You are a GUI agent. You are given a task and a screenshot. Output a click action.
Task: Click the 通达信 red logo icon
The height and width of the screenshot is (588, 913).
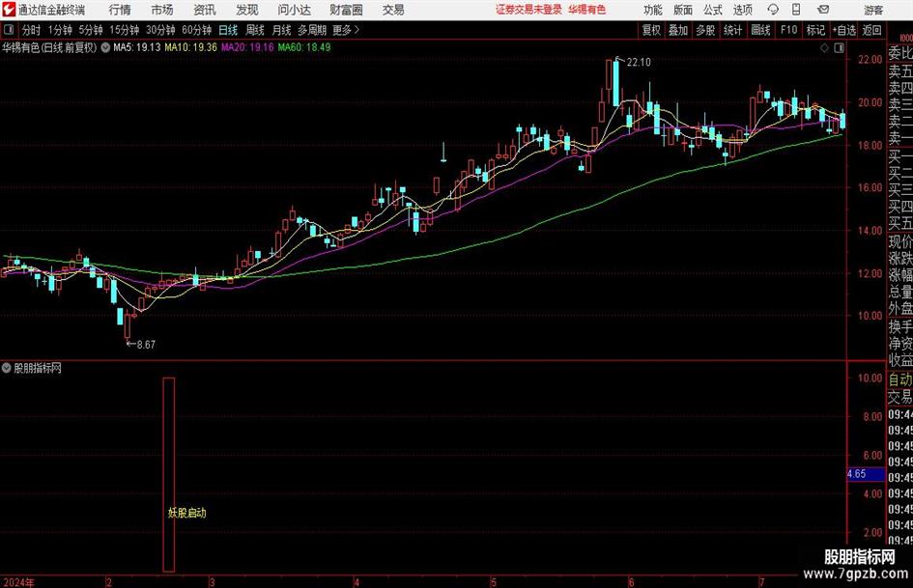(x=8, y=10)
